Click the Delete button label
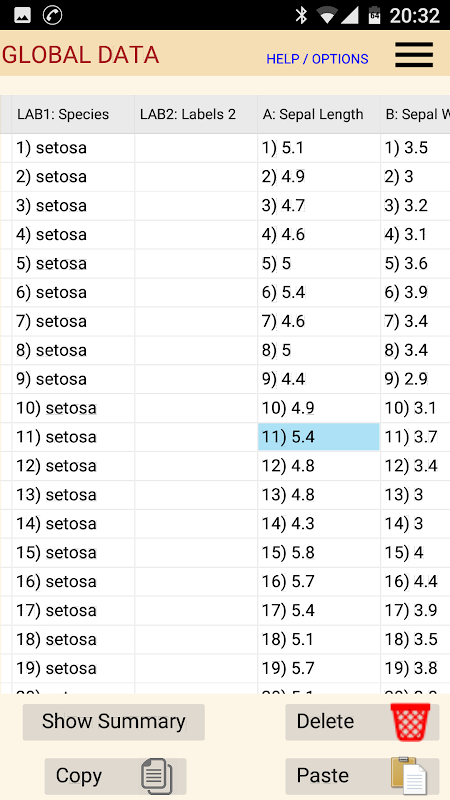This screenshot has height=800, width=450. (325, 721)
